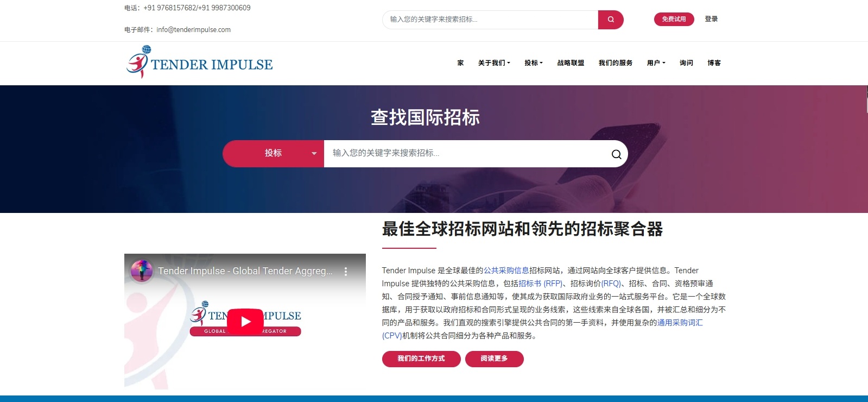The image size is (868, 402).
Task: Click the info@tenderimpulse.com email address
Action: [x=193, y=30]
